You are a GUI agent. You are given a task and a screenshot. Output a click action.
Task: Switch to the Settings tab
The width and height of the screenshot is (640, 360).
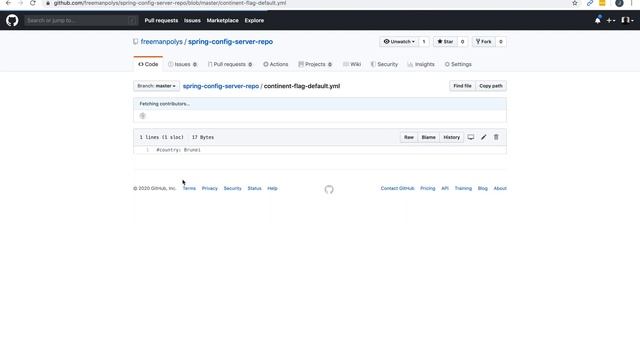(458, 64)
